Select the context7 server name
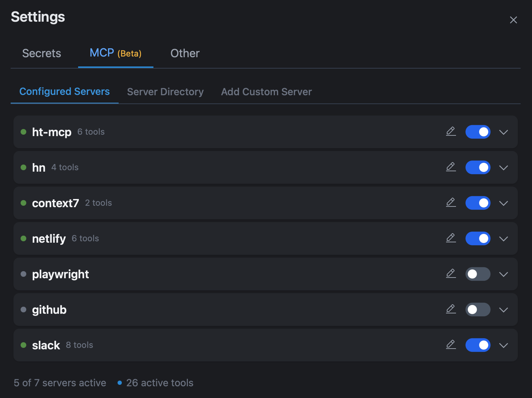532x398 pixels. tap(55, 203)
